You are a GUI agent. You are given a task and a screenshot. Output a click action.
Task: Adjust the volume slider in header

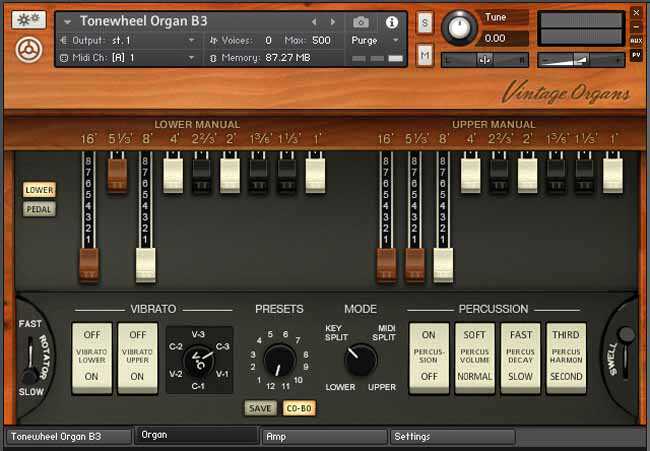pyautogui.click(x=581, y=60)
